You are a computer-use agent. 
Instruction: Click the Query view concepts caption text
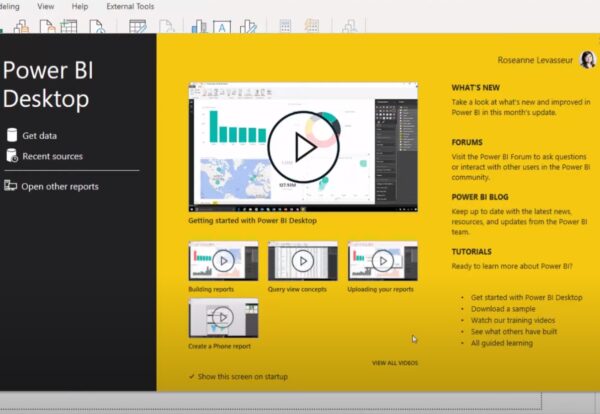pyautogui.click(x=297, y=289)
